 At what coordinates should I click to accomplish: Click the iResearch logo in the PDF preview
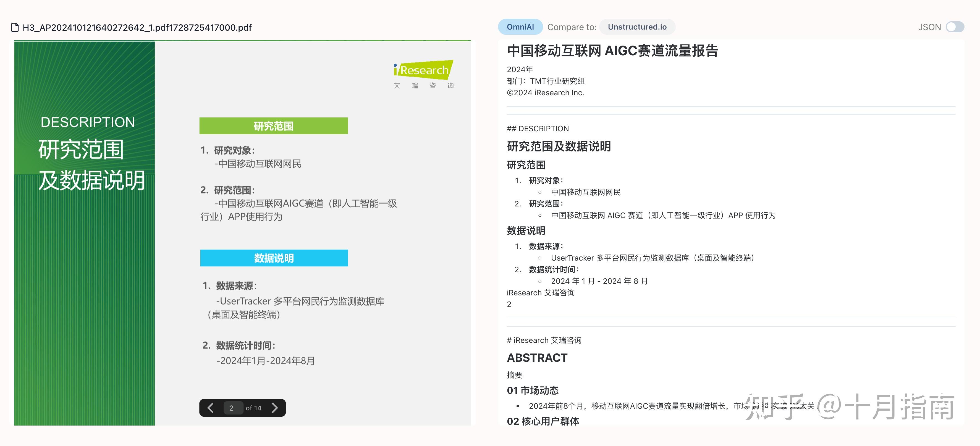click(423, 70)
